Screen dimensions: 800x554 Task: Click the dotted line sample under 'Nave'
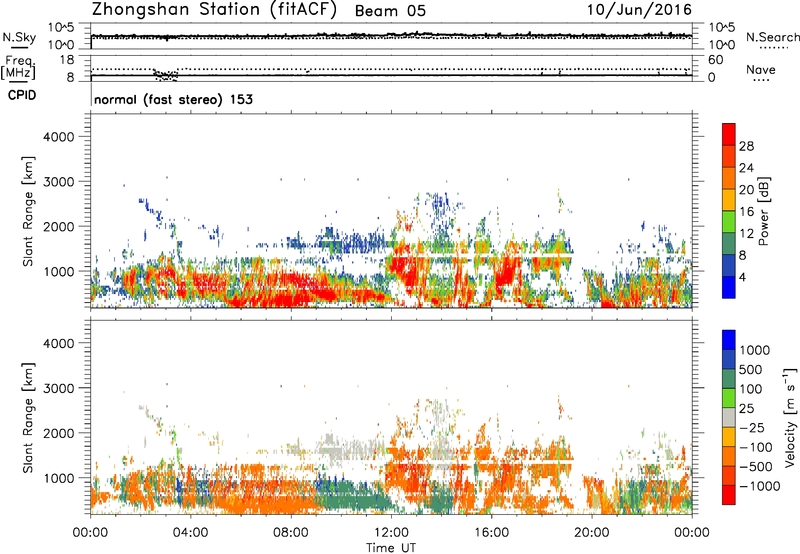tap(761, 80)
